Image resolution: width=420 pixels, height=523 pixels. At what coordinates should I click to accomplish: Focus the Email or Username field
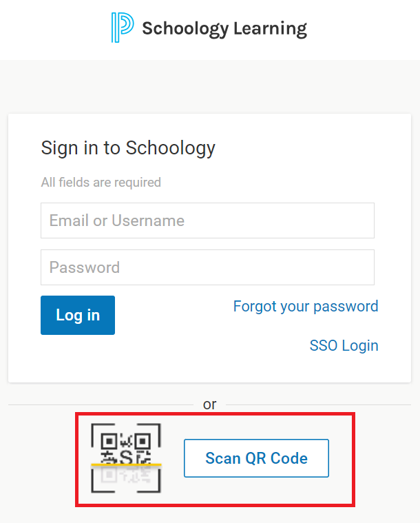point(207,221)
